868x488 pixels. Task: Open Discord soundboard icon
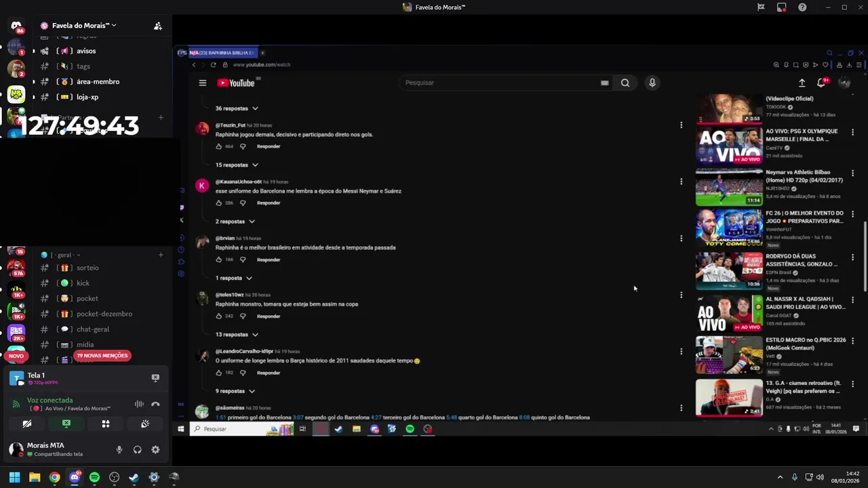(145, 424)
